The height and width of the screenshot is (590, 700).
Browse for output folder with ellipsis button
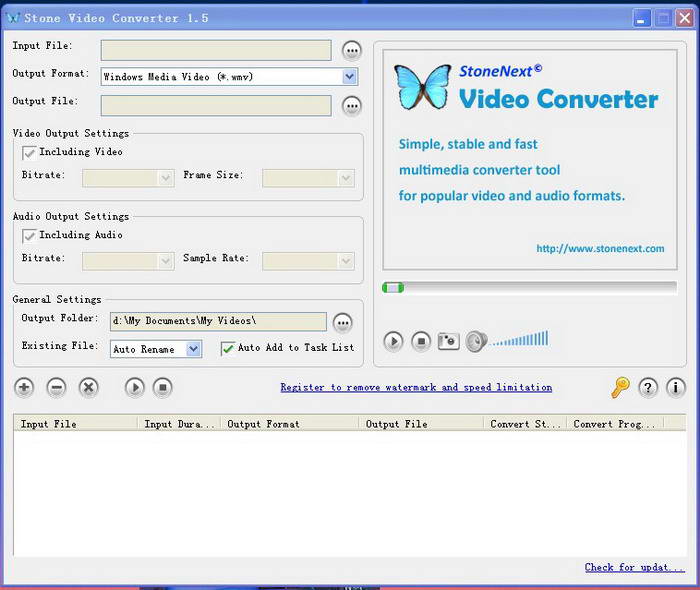click(342, 323)
